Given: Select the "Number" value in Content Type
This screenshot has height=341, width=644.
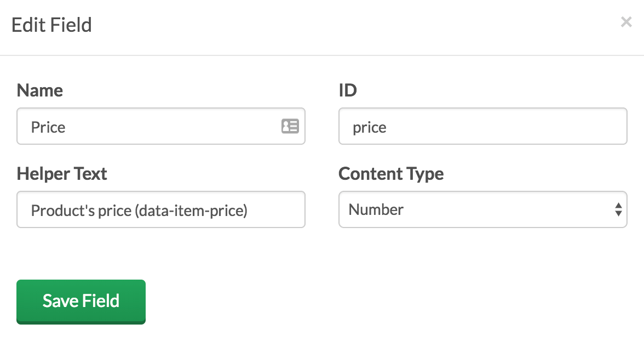Looking at the screenshot, I should (x=376, y=209).
